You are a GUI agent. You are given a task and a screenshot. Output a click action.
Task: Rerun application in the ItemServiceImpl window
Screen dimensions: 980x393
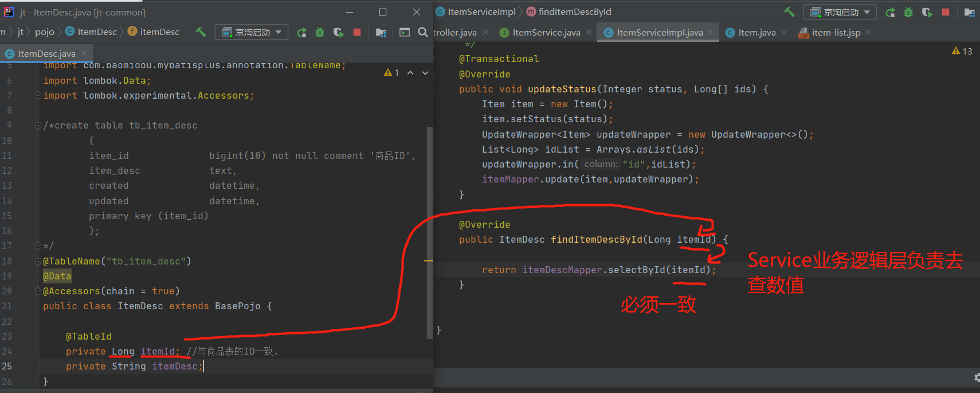pyautogui.click(x=890, y=12)
